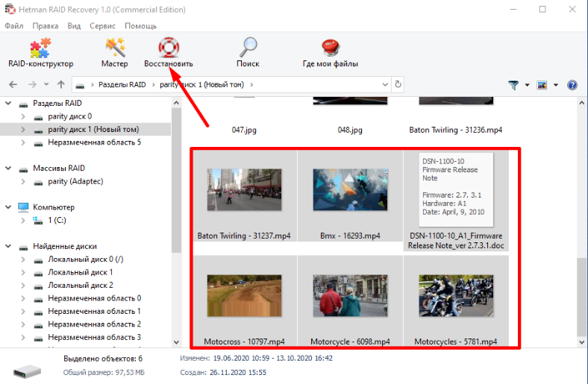588x384 pixels.
Task: Select Baton Twirling - 31237.mp4 thumbnail
Action: coord(244,189)
